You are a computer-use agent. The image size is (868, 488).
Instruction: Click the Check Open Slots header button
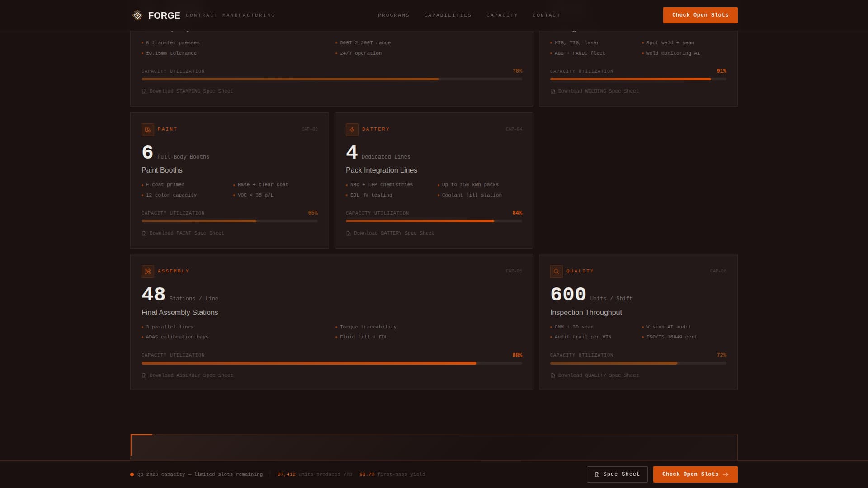(x=700, y=15)
